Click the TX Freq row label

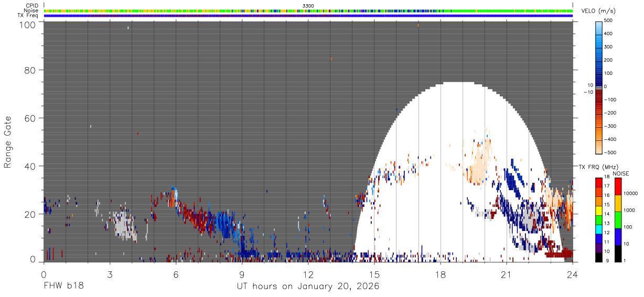pos(28,16)
